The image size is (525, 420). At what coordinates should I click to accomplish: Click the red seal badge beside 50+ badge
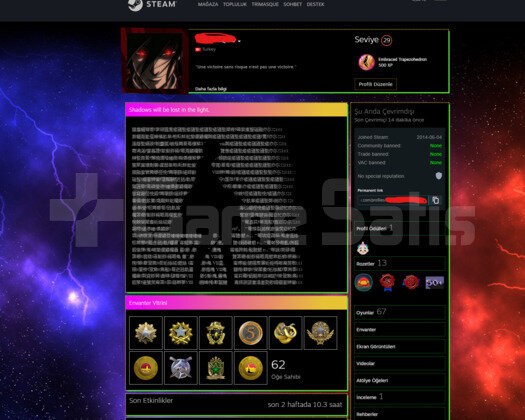411,282
